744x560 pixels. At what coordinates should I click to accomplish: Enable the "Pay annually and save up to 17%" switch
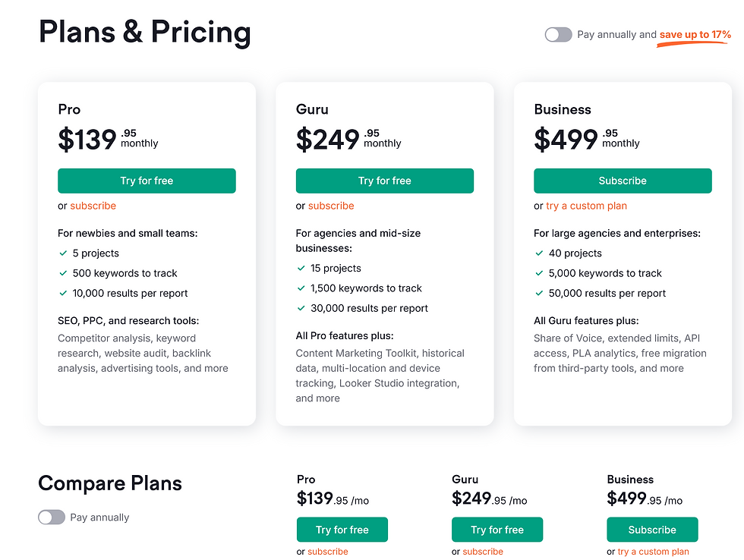pos(558,34)
